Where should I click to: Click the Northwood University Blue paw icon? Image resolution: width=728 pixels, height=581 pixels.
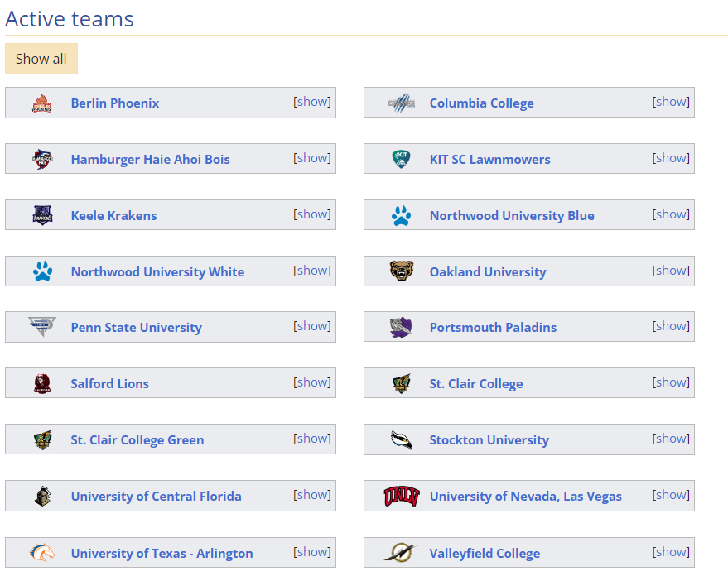coord(401,215)
